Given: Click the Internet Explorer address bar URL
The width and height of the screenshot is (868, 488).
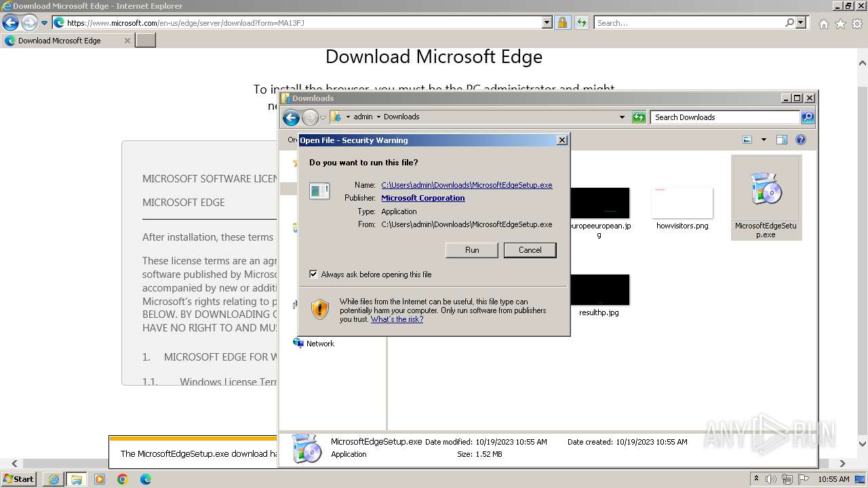Looking at the screenshot, I should [185, 22].
